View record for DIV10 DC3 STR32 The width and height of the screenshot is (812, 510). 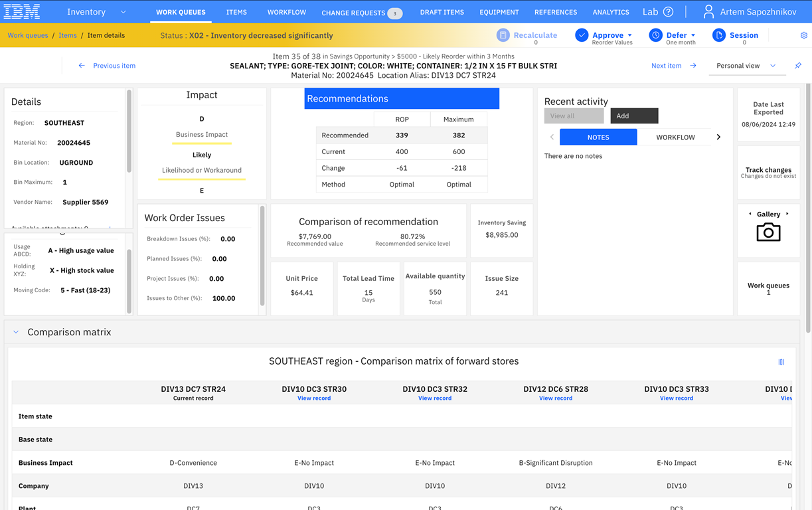pyautogui.click(x=435, y=398)
